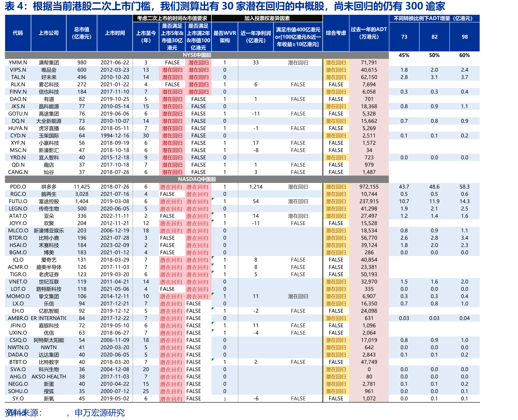The height and width of the screenshot is (420, 518).
Task: Select the 拼多多 company name cell
Action: point(49,187)
